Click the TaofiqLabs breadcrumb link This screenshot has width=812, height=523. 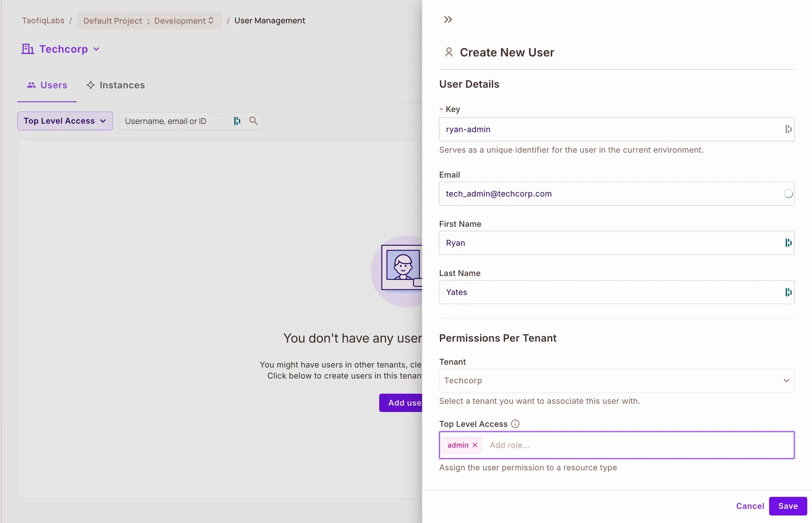pos(43,21)
